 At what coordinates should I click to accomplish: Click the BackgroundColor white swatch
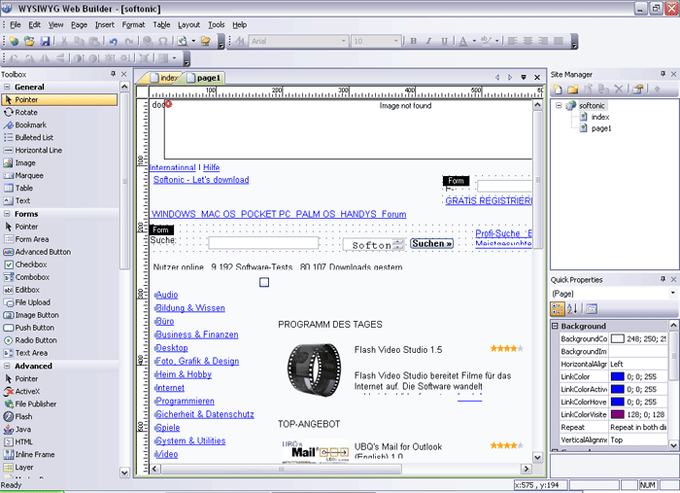[617, 339]
